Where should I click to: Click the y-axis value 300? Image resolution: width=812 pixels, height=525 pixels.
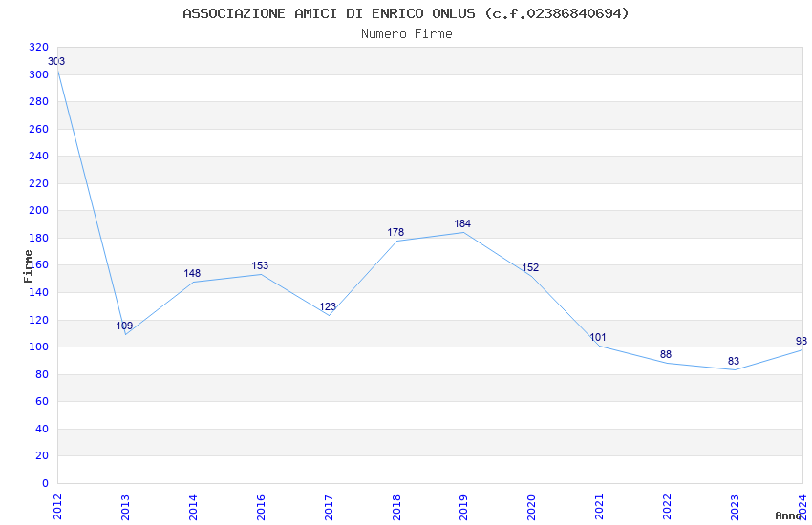[x=39, y=74]
